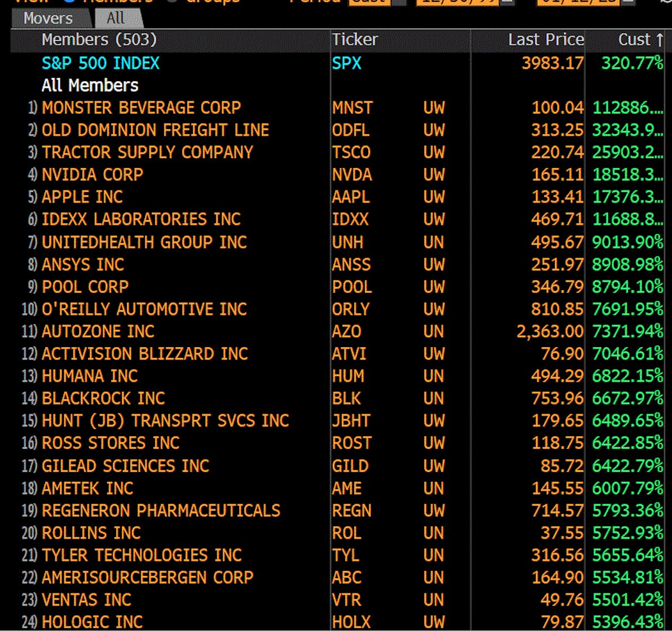
Task: Click the MNST ticker cell
Action: [352, 108]
